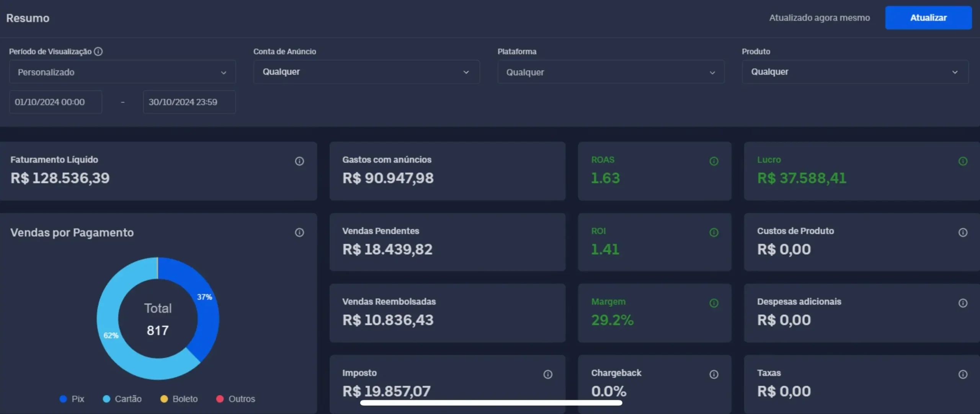Screen dimensions: 980x414
Task: Click the Atualizar button
Action: pyautogui.click(x=928, y=18)
